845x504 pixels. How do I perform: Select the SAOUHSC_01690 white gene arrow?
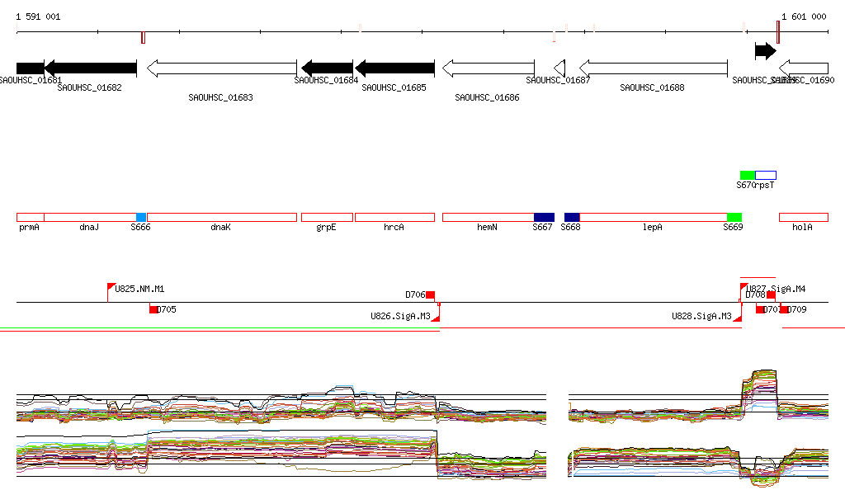[x=804, y=68]
